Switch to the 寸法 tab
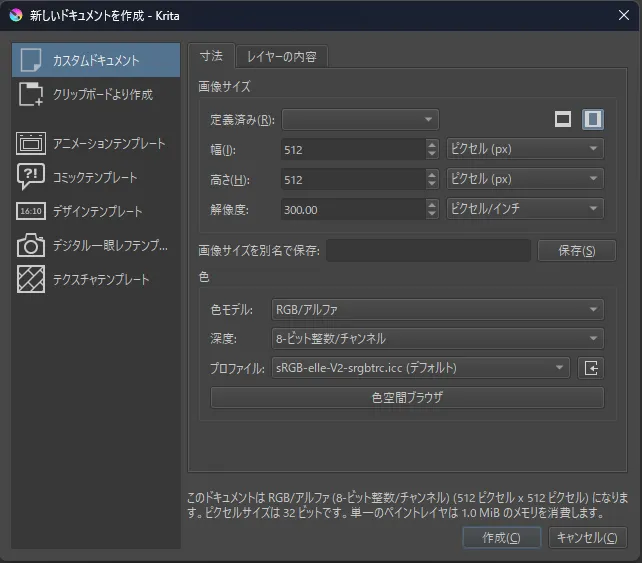Screen dimensions: 642x563 [x=211, y=56]
